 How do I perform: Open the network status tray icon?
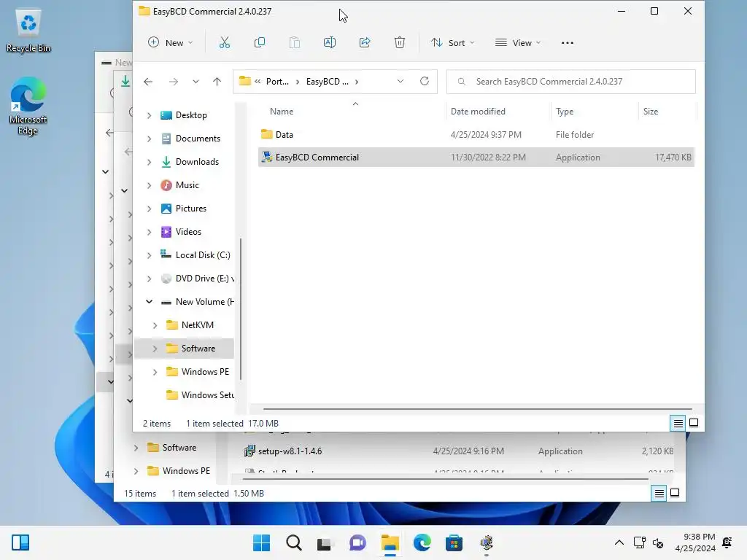tap(639, 542)
